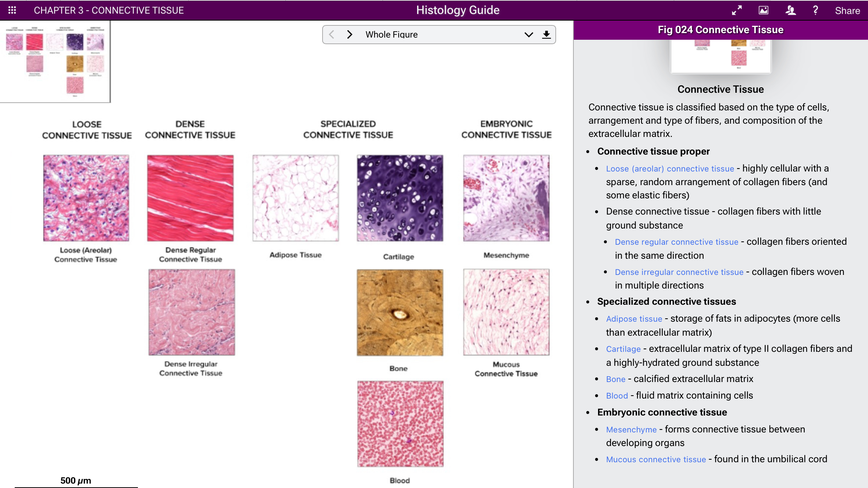Open the apps grid menu icon

click(x=12, y=10)
